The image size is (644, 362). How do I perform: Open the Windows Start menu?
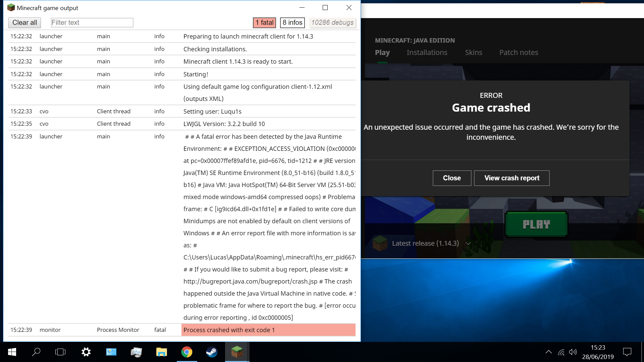tap(12, 352)
